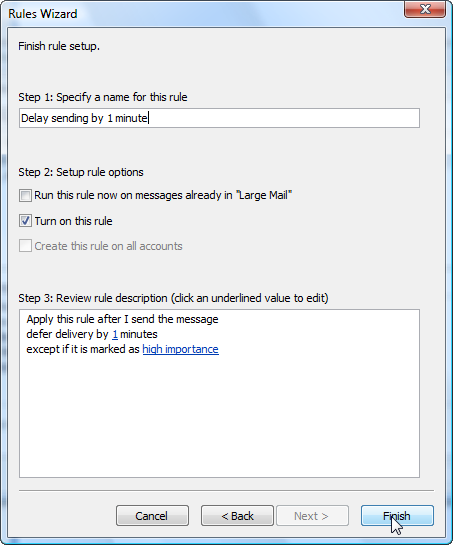
Task: Focus the rule name text field
Action: pos(219,118)
